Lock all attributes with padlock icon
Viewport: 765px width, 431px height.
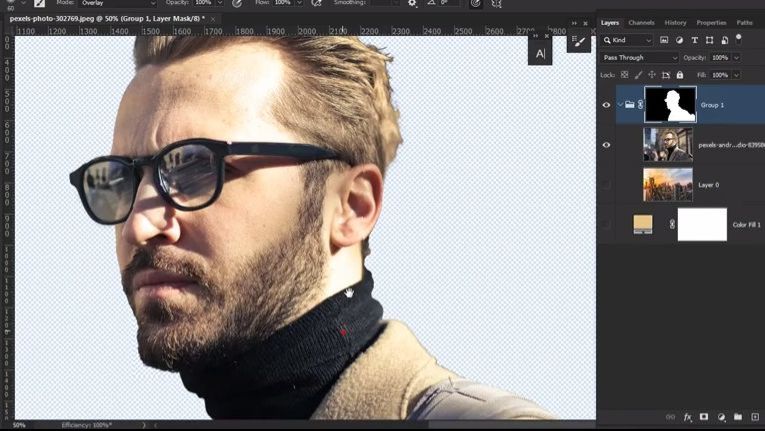[680, 75]
